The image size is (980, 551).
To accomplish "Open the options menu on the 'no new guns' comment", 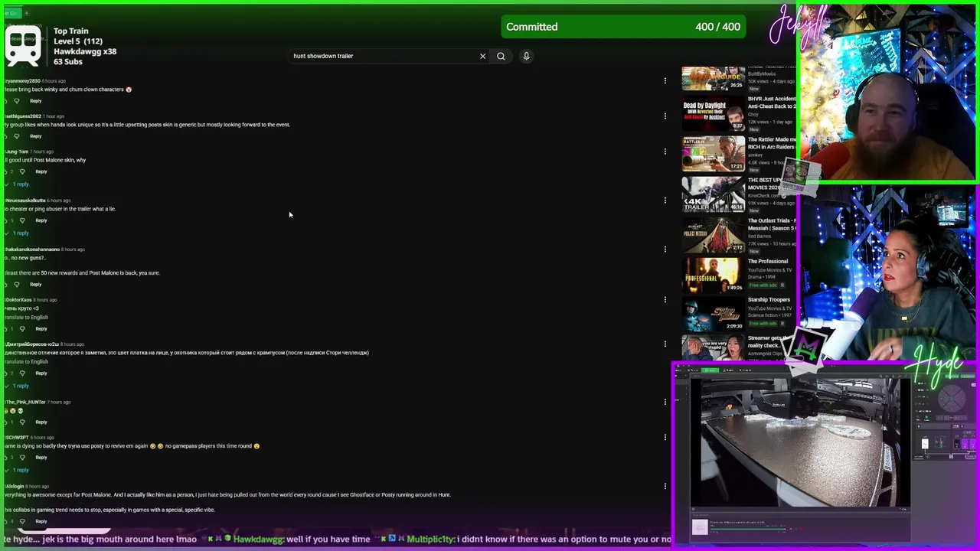I will click(x=665, y=249).
